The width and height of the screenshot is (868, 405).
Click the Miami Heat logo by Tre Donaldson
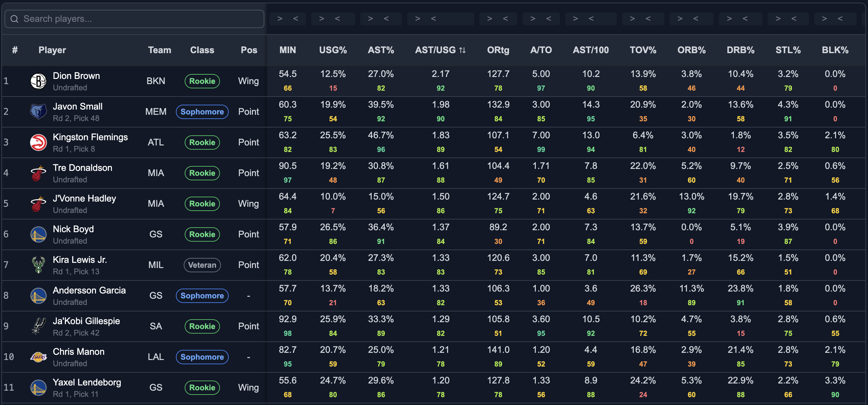[39, 173]
